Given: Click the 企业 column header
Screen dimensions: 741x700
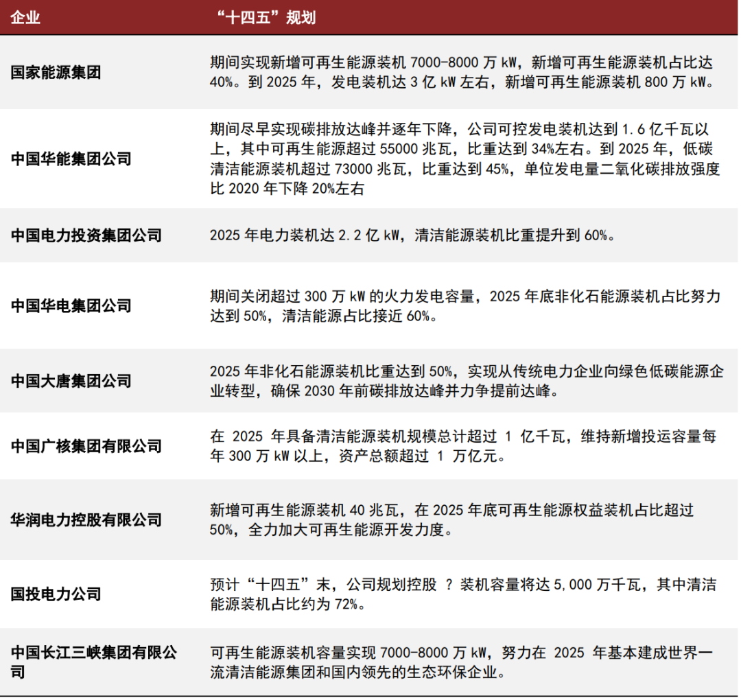Looking at the screenshot, I should (x=25, y=17).
